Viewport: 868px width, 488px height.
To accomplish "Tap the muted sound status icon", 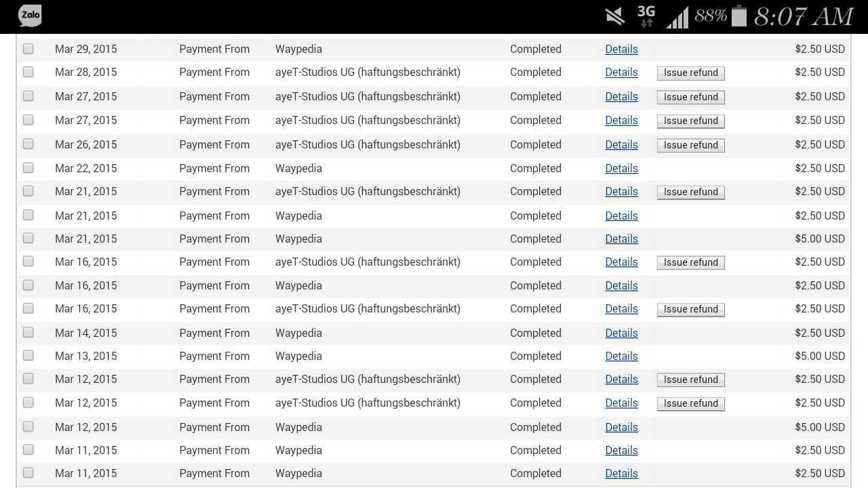I will pos(615,16).
